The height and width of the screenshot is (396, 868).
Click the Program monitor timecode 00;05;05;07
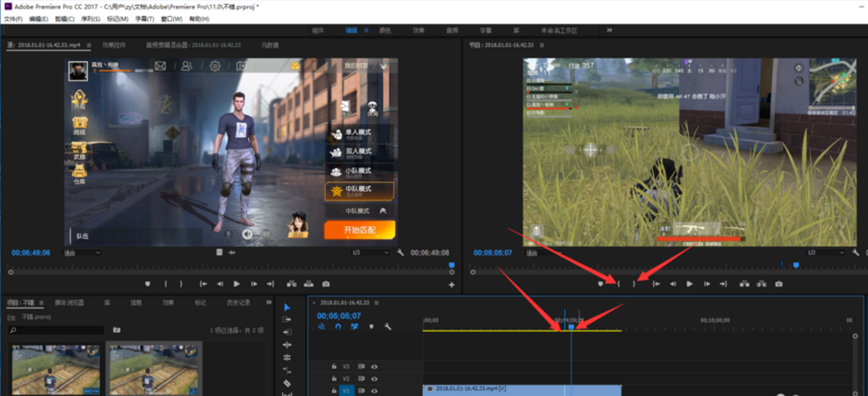pyautogui.click(x=493, y=252)
